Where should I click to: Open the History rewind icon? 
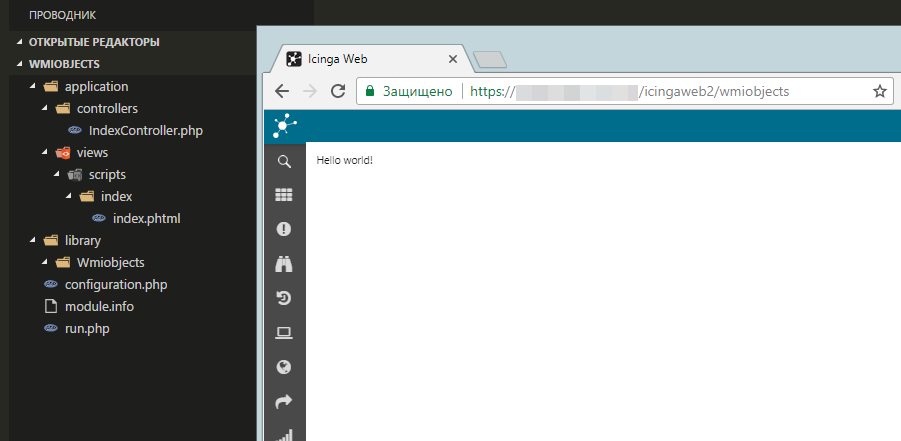[x=284, y=298]
